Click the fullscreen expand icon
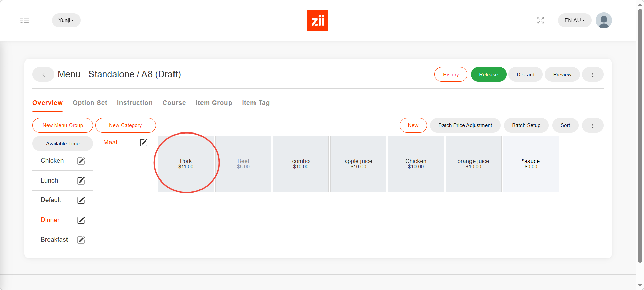Screen dimensions: 644x290 tap(540, 20)
